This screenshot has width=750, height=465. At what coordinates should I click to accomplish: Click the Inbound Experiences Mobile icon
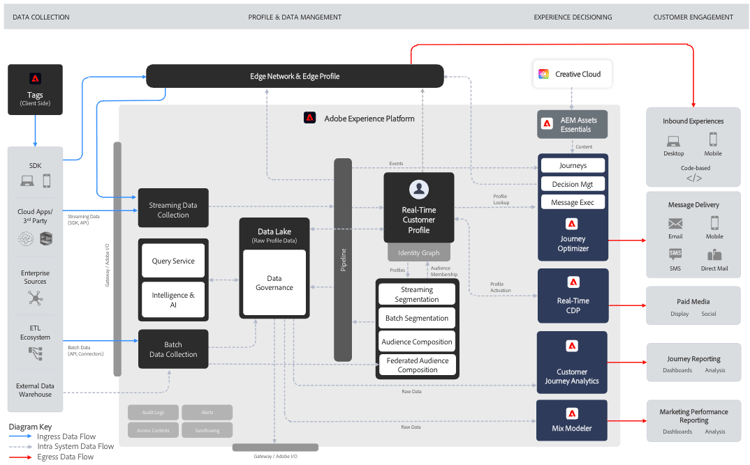pyautogui.click(x=713, y=139)
